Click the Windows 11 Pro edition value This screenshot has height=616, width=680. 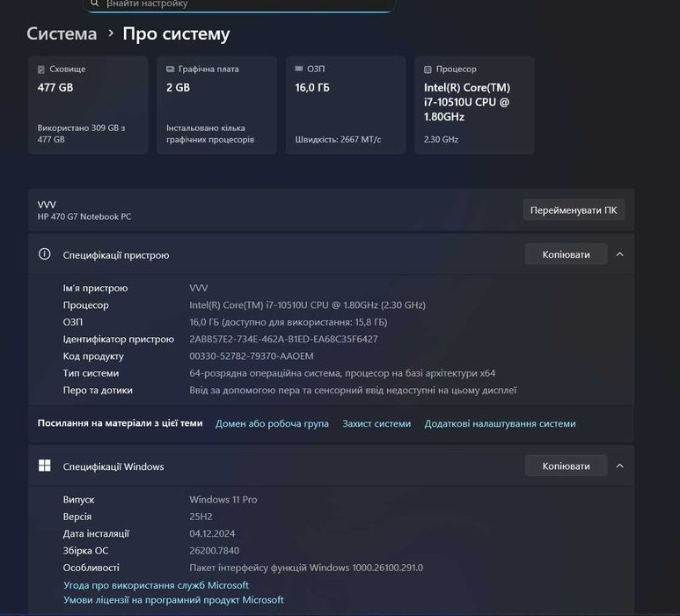pyautogui.click(x=223, y=500)
